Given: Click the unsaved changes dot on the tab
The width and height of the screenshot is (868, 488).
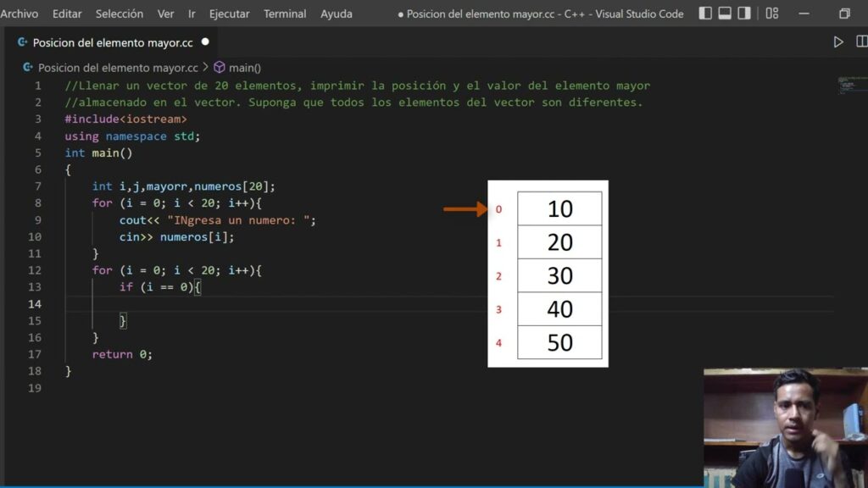Looking at the screenshot, I should click(203, 42).
